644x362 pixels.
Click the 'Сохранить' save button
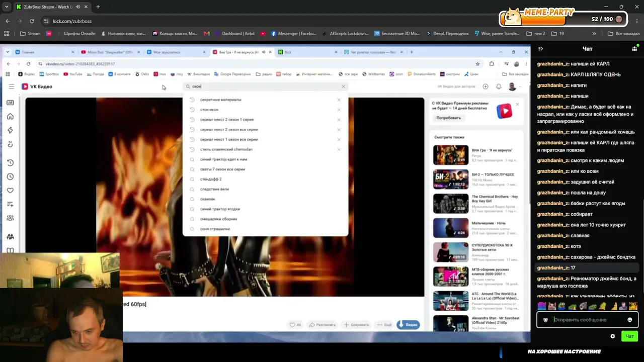click(x=357, y=325)
